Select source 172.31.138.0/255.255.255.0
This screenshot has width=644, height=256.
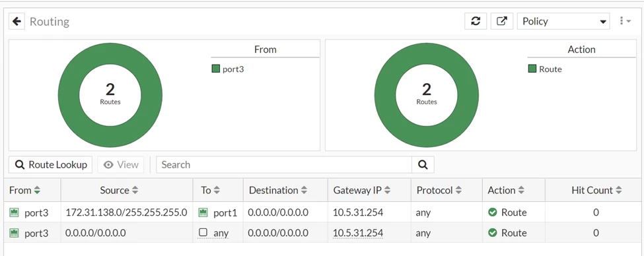click(x=126, y=212)
